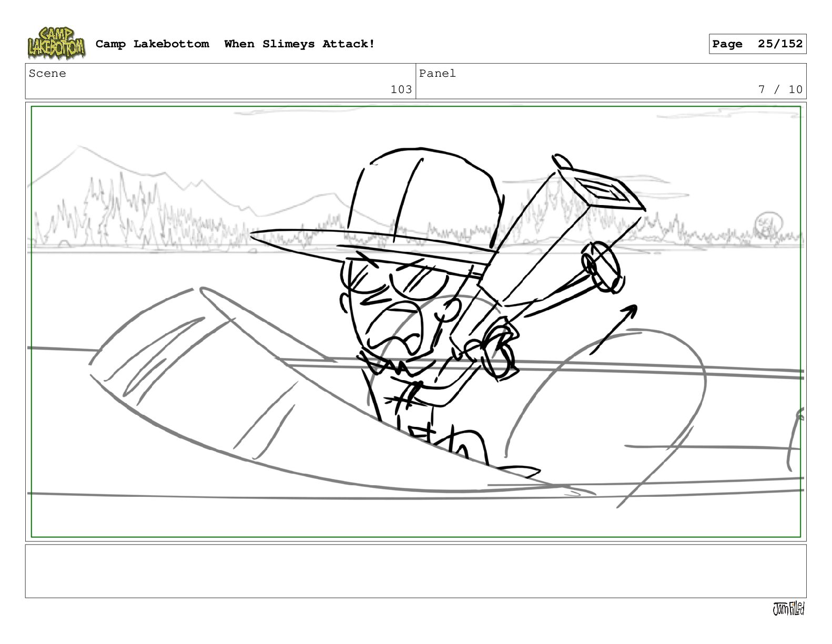Select scene number '103'

(x=401, y=89)
